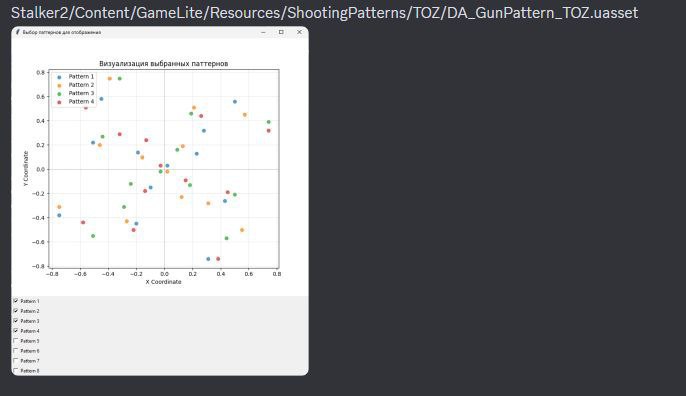Maximize the pattern selection window
The image size is (686, 396).
281,32
